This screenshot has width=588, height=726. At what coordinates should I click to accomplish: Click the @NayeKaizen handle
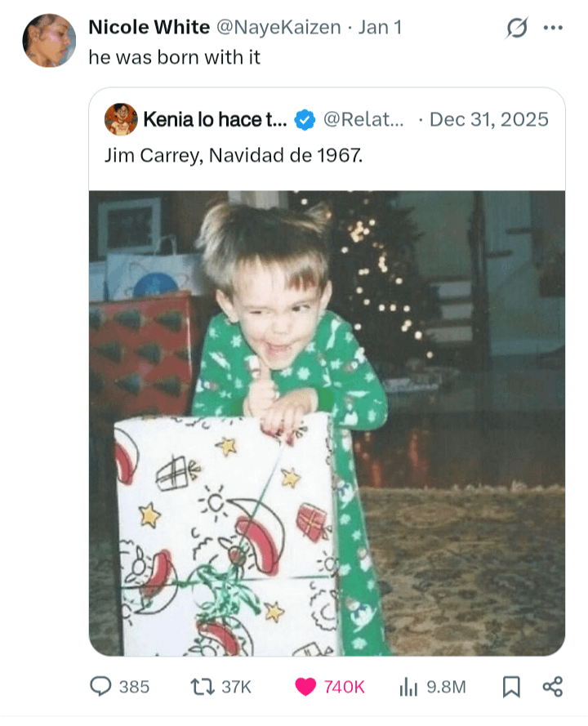(x=278, y=27)
